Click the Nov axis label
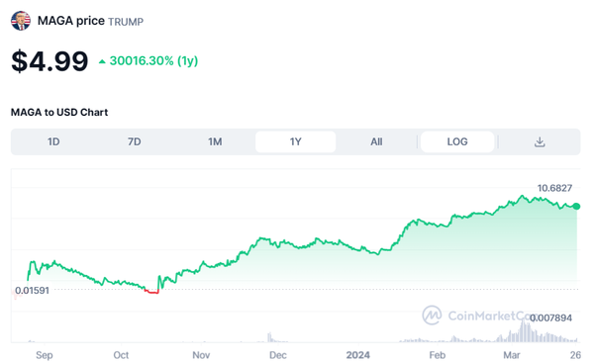The image size is (594, 364). coord(201,355)
